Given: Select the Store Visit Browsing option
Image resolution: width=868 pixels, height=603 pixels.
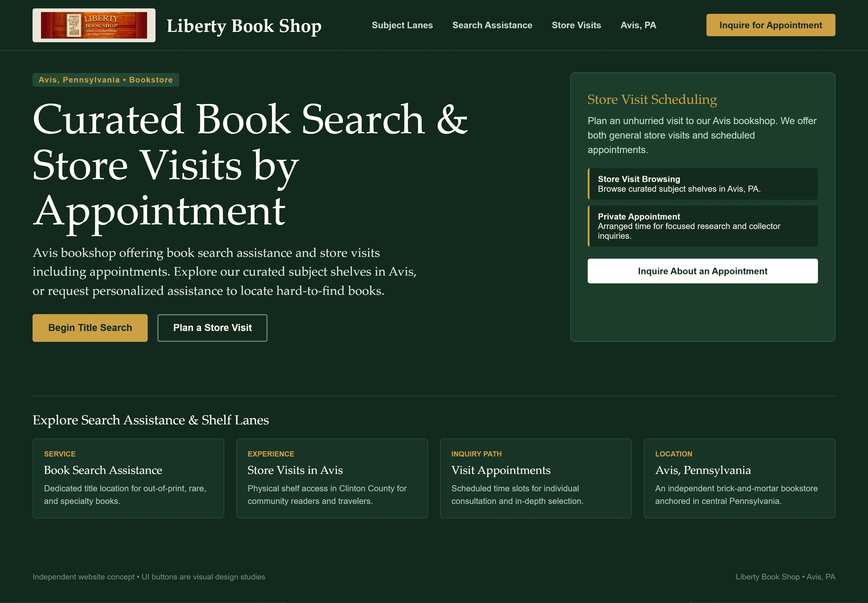Looking at the screenshot, I should click(703, 184).
